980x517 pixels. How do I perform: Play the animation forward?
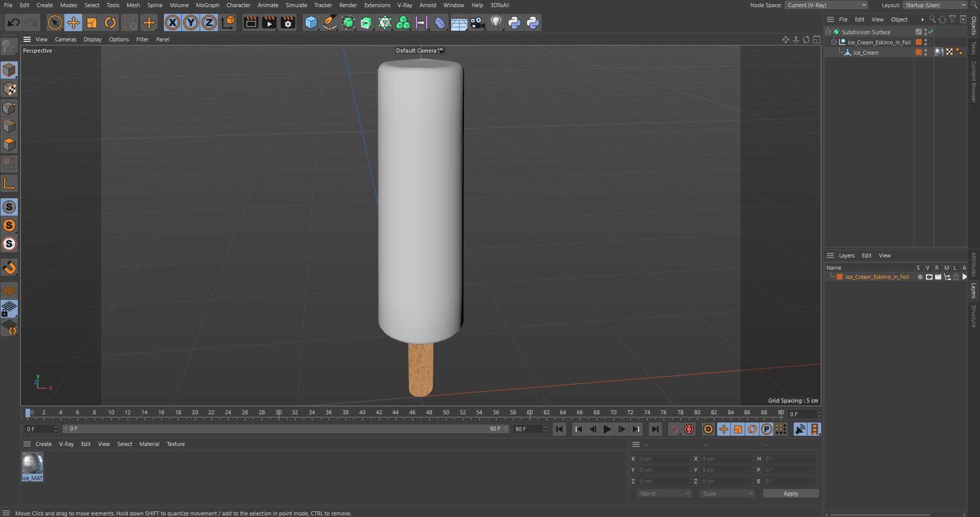[607, 429]
